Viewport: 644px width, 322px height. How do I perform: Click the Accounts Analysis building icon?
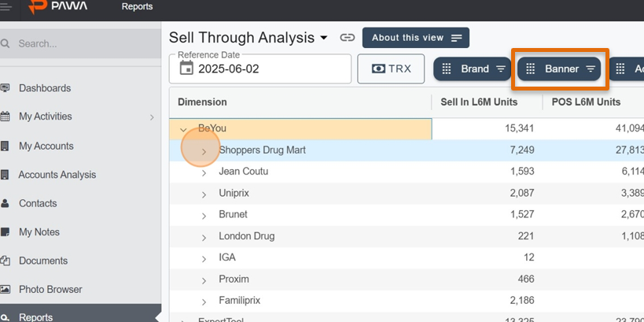point(5,175)
